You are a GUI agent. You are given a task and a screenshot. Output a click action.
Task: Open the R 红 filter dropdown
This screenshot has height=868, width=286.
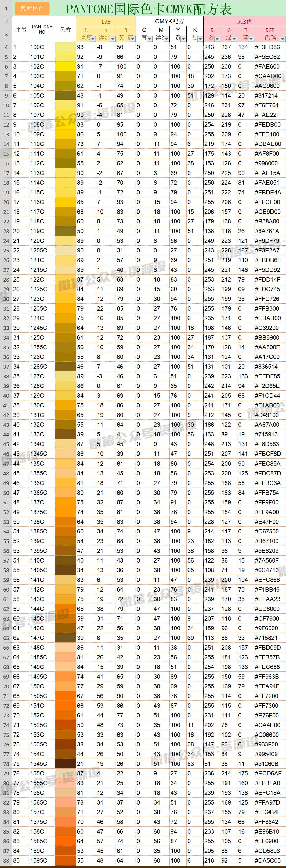(x=217, y=39)
